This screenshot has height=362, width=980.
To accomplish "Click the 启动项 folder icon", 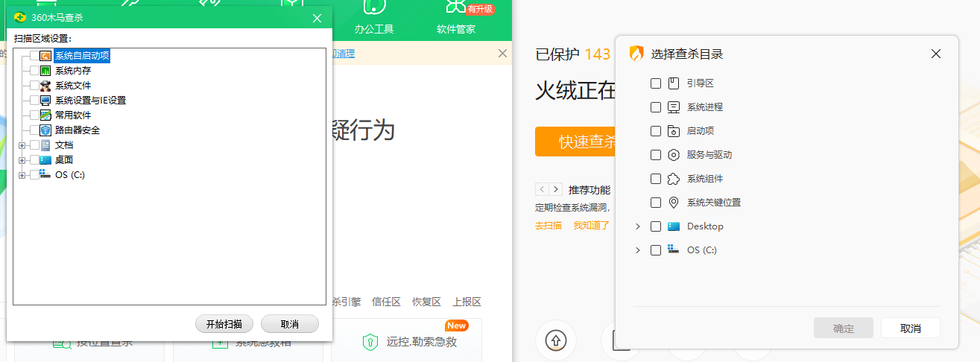I will (x=674, y=131).
